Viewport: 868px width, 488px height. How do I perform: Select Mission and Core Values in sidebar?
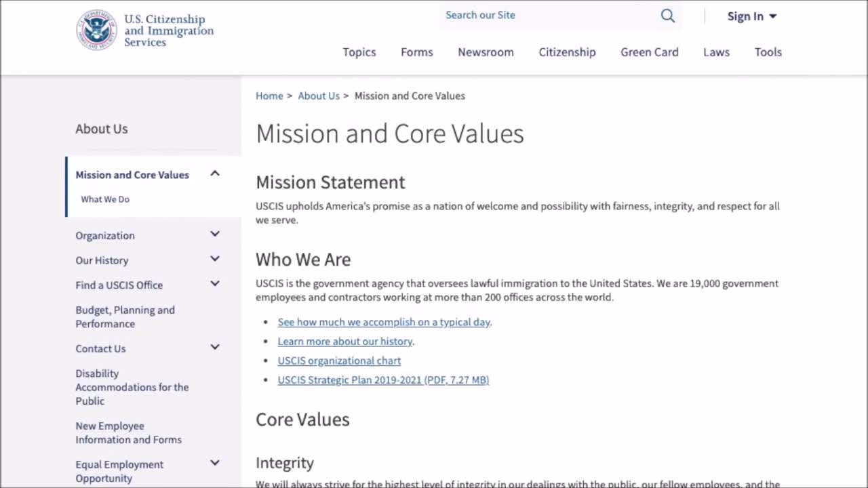132,175
